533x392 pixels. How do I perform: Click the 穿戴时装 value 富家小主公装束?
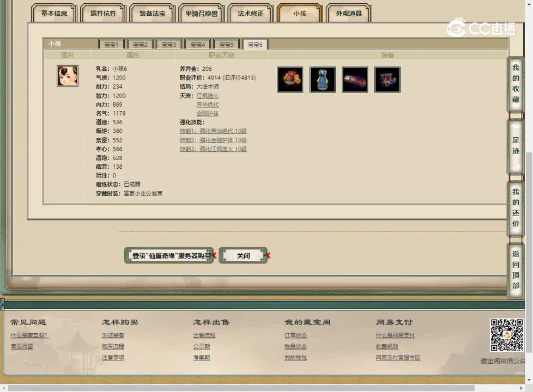click(x=143, y=193)
